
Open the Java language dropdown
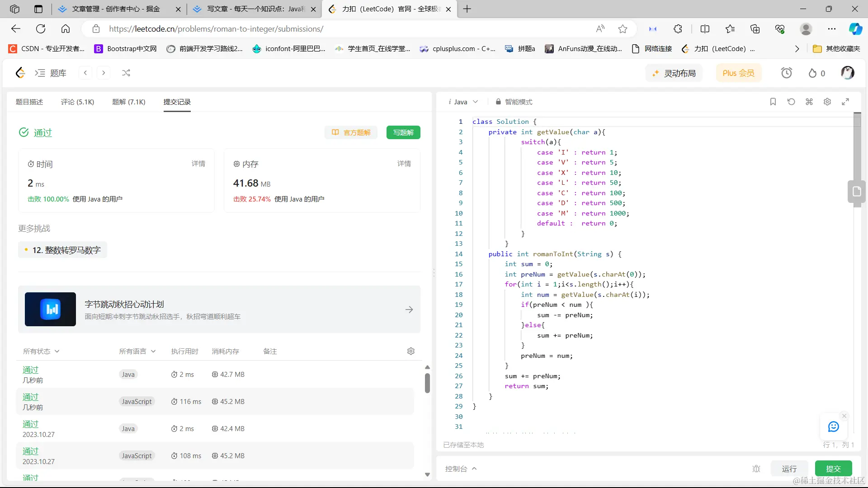click(x=463, y=102)
